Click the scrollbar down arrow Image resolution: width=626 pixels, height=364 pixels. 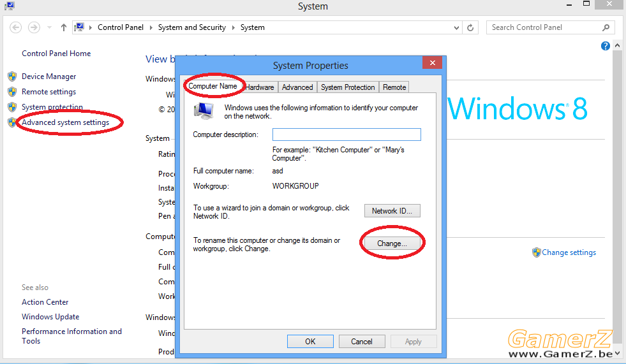(x=617, y=353)
